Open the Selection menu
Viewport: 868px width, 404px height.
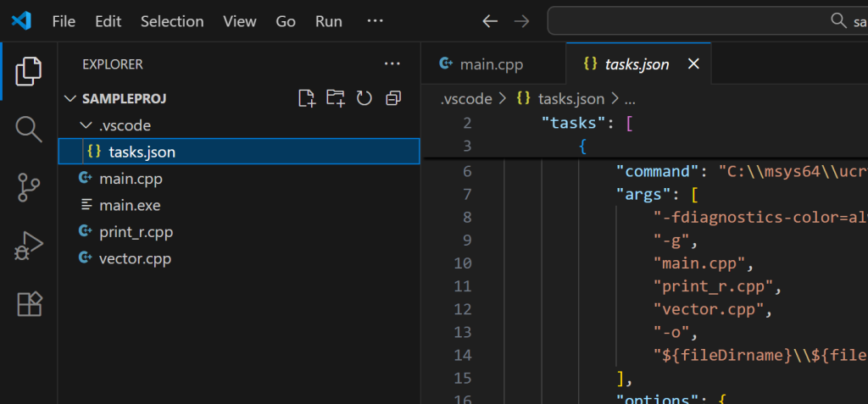click(x=172, y=21)
